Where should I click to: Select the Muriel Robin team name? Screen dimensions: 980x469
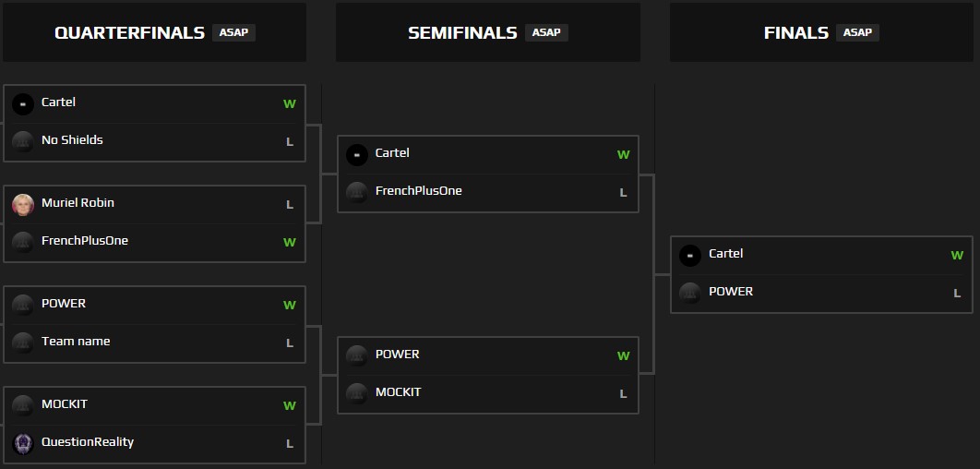(x=78, y=203)
